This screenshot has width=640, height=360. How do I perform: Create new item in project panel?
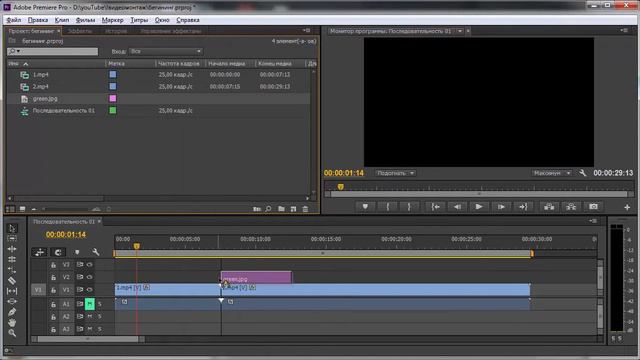[x=293, y=209]
